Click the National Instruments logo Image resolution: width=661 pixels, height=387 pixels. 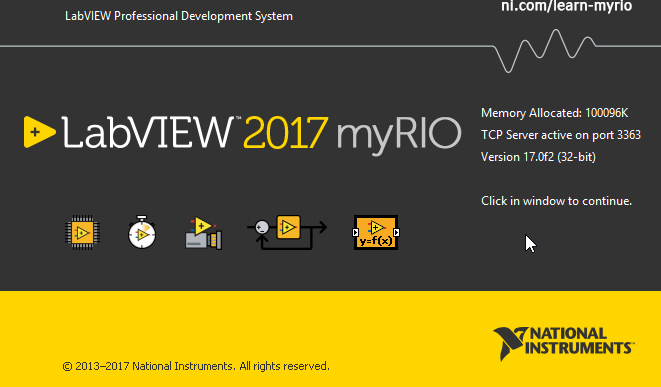click(x=564, y=343)
